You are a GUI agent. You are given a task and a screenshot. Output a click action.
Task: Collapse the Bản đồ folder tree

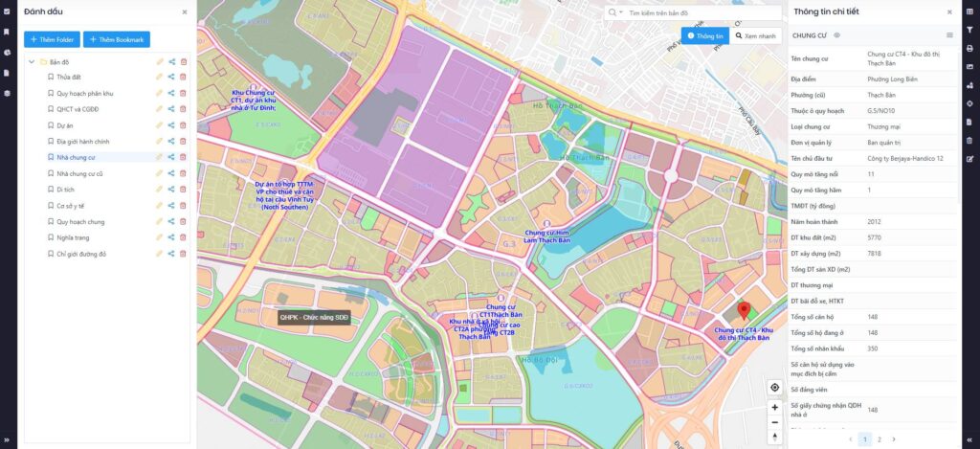coord(31,62)
